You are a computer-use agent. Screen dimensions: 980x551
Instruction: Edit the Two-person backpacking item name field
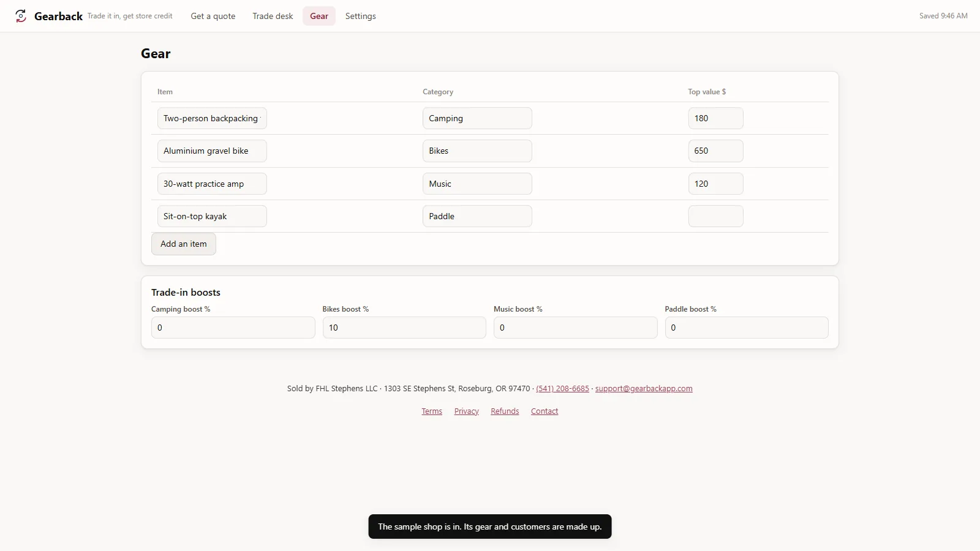pos(212,118)
